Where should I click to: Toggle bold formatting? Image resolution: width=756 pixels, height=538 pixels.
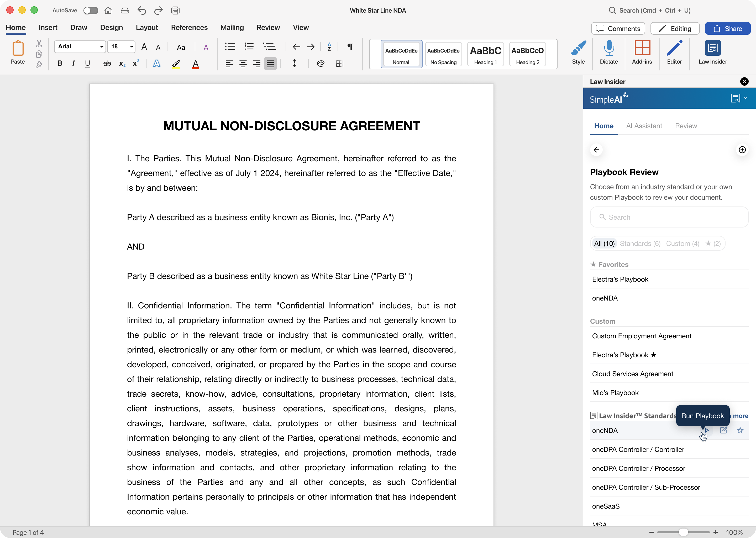coord(60,63)
